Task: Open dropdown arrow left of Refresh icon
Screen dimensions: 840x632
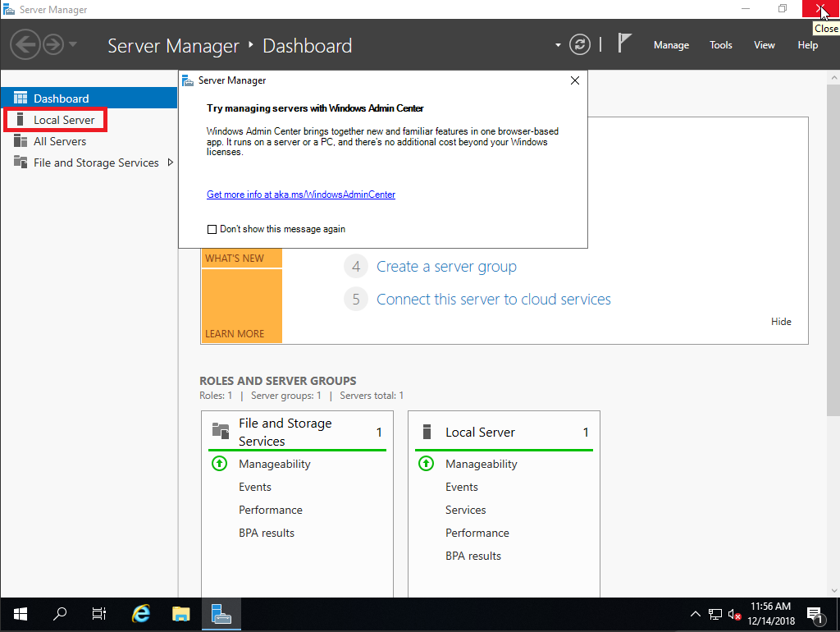Action: coord(558,45)
